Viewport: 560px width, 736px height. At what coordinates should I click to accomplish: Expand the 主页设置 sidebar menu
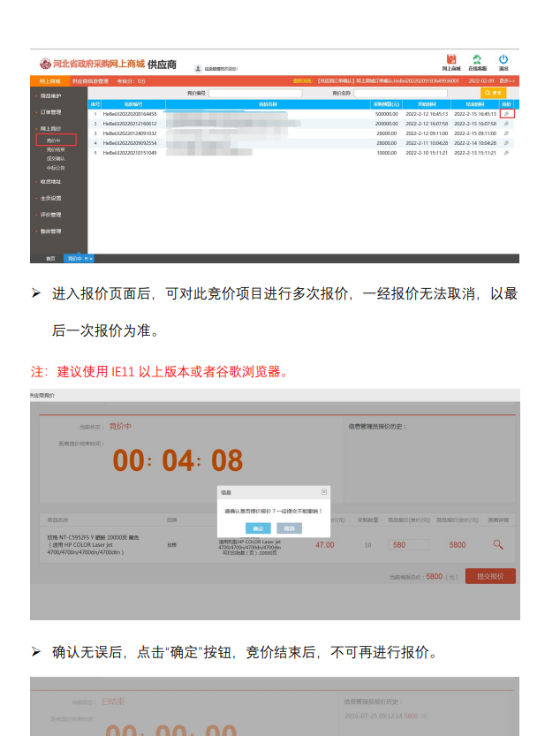tap(50, 198)
